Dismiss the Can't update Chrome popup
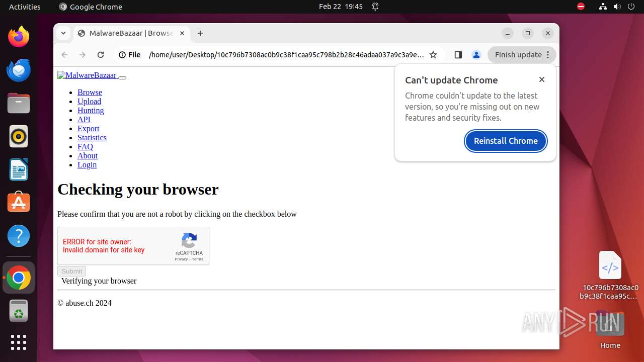 pos(542,79)
